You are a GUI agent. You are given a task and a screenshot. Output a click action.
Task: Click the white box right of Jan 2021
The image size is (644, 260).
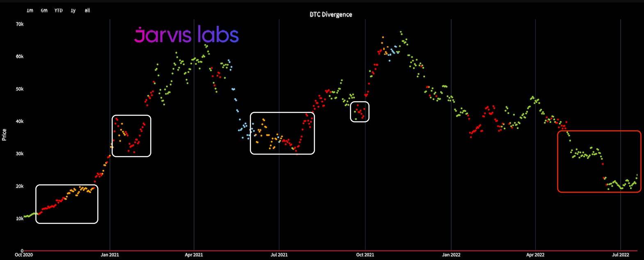tap(131, 136)
